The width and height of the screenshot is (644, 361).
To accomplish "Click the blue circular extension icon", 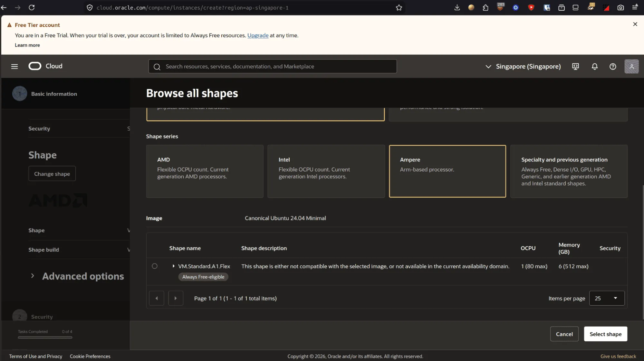I will coord(516,7).
